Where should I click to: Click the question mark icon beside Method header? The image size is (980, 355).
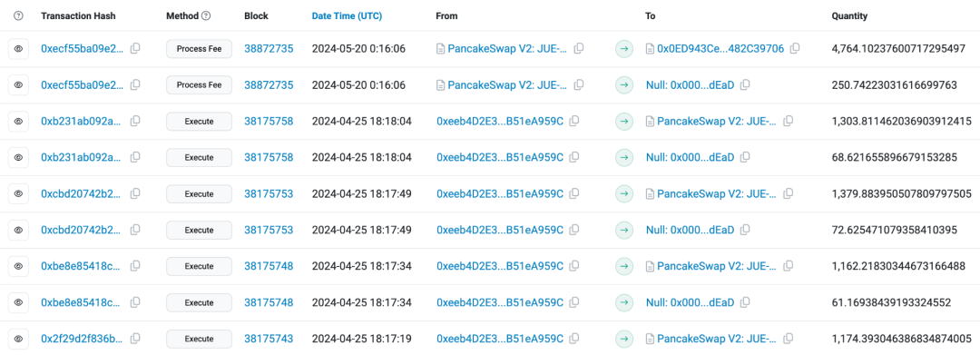[x=206, y=16]
